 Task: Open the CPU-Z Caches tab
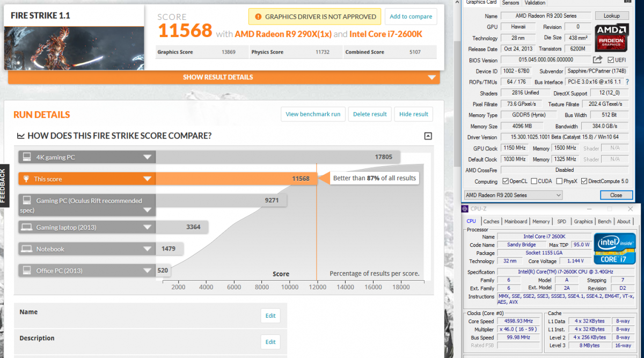[x=491, y=221]
